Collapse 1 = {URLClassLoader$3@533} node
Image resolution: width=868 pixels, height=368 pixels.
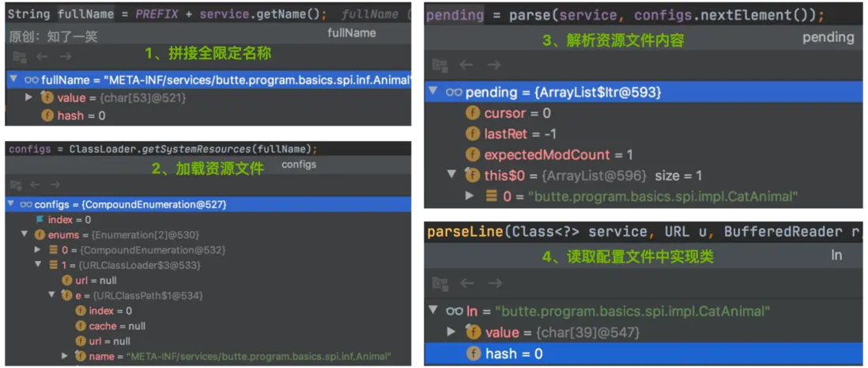[38, 265]
